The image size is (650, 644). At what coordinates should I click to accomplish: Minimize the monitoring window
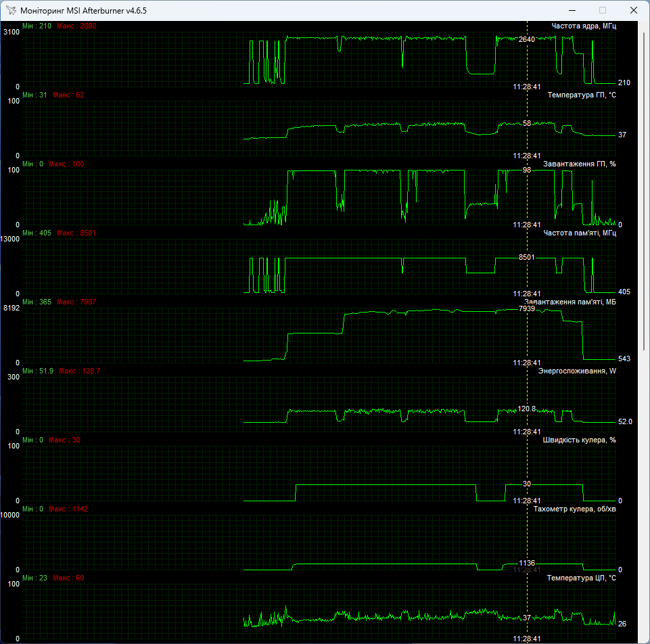(x=572, y=10)
